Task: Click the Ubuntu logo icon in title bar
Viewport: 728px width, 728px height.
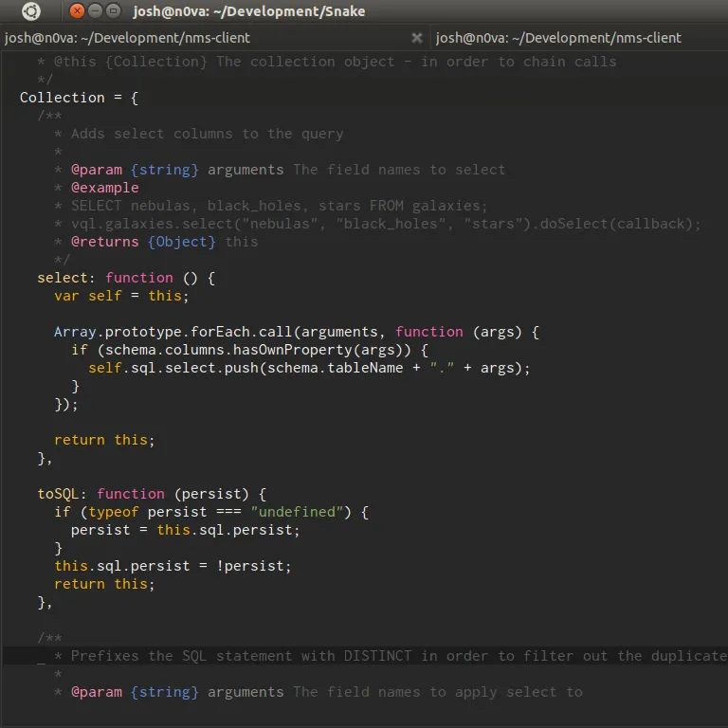Action: coord(31,11)
